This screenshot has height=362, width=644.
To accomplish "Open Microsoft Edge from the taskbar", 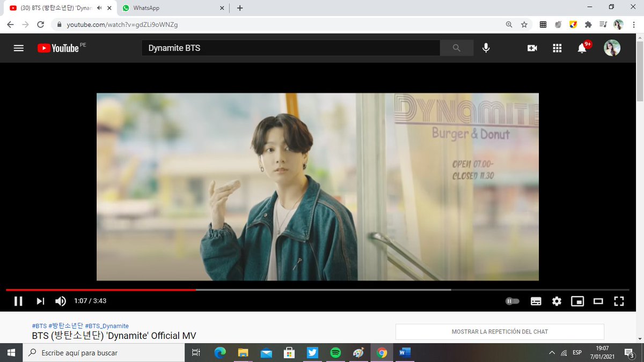I will click(220, 352).
